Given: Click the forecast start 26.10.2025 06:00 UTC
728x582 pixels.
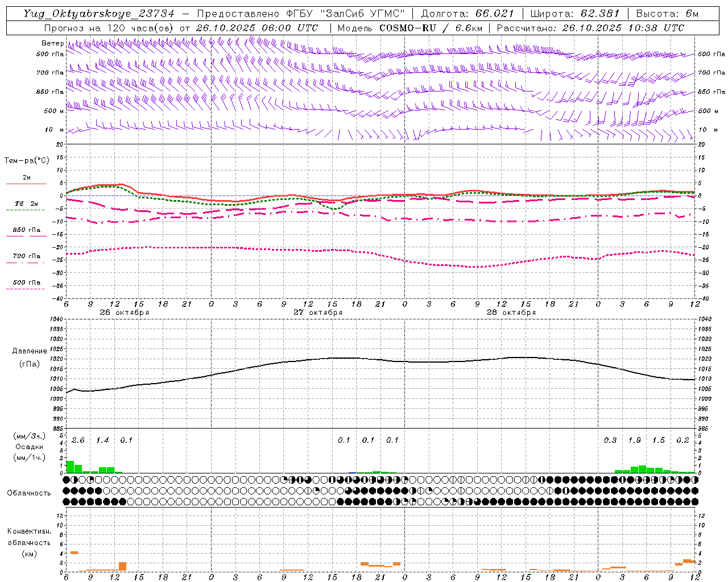Looking at the screenshot, I should point(257,28).
